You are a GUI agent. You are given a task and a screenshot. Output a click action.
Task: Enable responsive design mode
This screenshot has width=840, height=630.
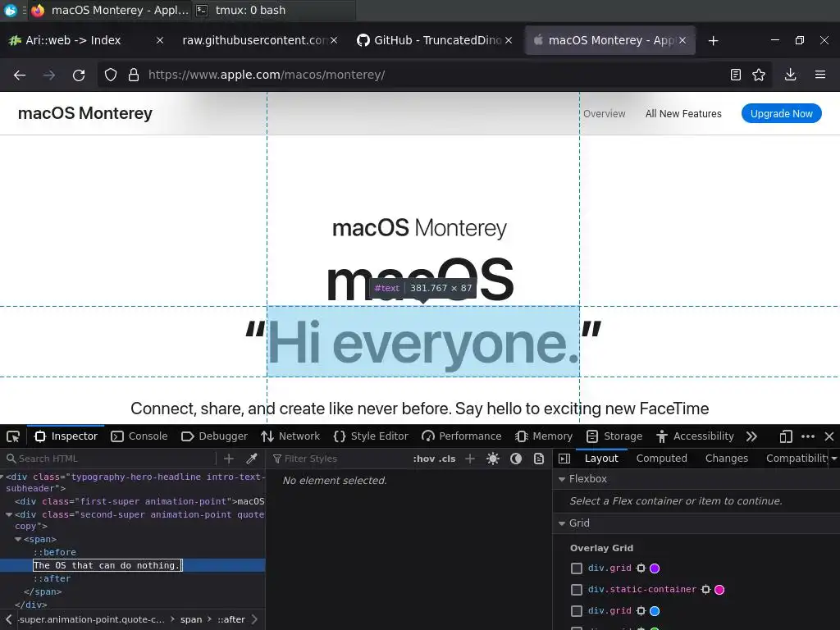coord(785,436)
